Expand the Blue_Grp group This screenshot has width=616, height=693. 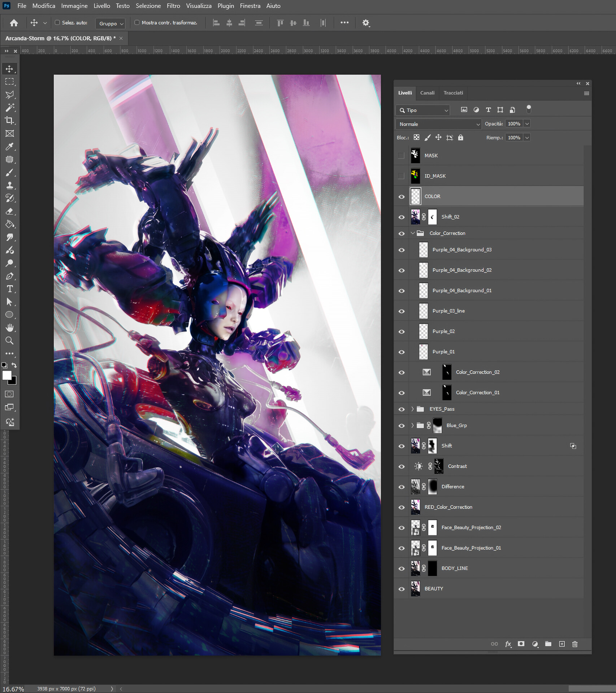[413, 425]
